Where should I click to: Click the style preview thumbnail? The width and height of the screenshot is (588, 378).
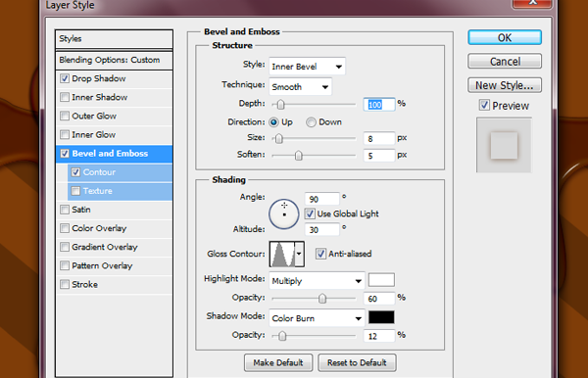click(504, 145)
